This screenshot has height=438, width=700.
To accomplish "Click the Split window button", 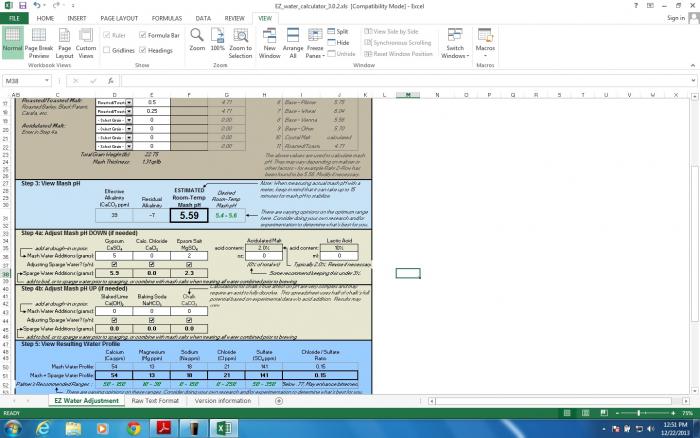I will (338, 31).
